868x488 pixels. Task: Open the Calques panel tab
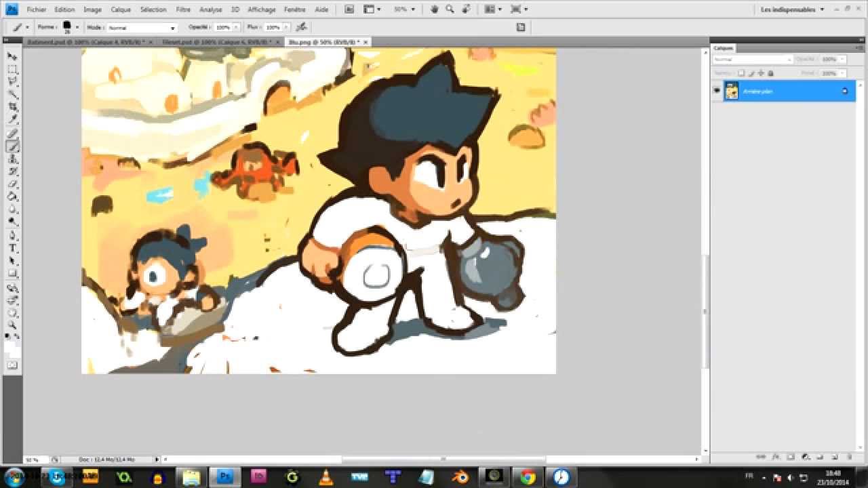pyautogui.click(x=724, y=48)
